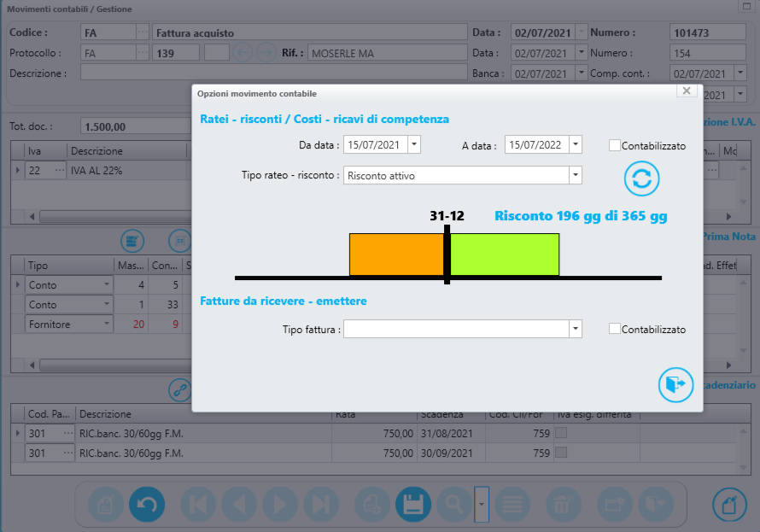Click the exit door icon in the Opzioni dialog

tap(675, 385)
